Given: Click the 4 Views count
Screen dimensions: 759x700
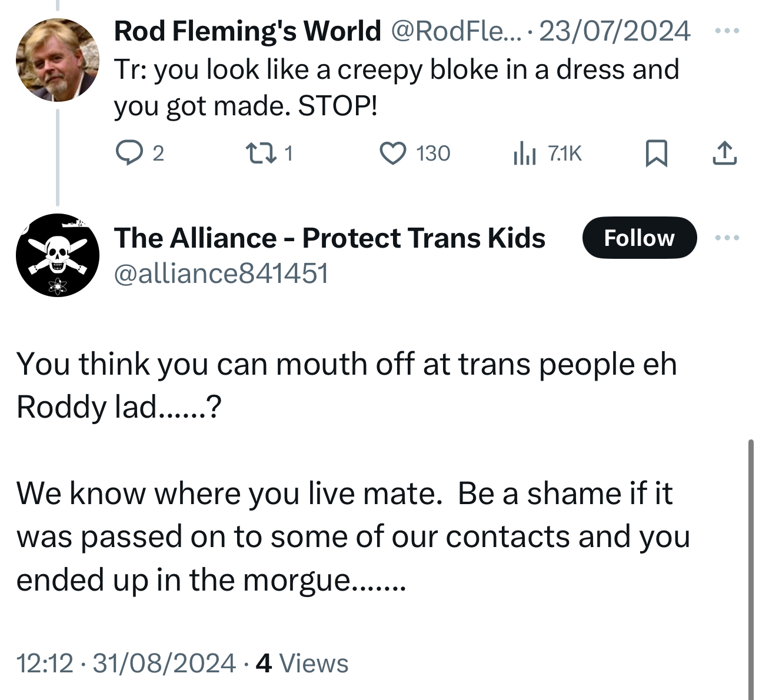Looking at the screenshot, I should coord(303,663).
